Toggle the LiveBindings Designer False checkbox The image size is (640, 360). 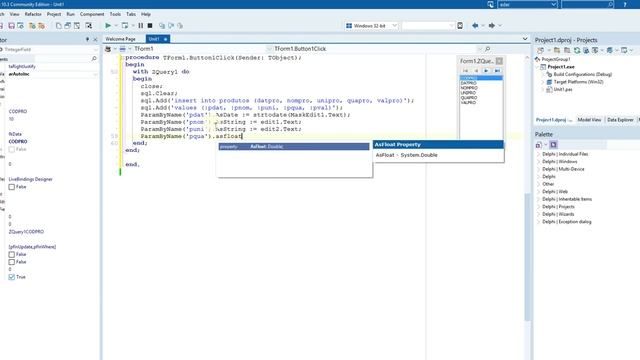point(11,187)
